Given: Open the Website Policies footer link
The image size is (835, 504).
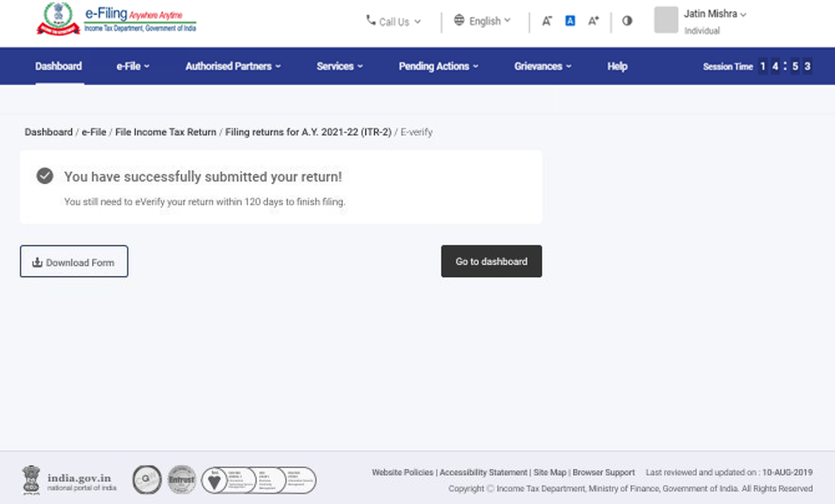Looking at the screenshot, I should click(x=402, y=473).
